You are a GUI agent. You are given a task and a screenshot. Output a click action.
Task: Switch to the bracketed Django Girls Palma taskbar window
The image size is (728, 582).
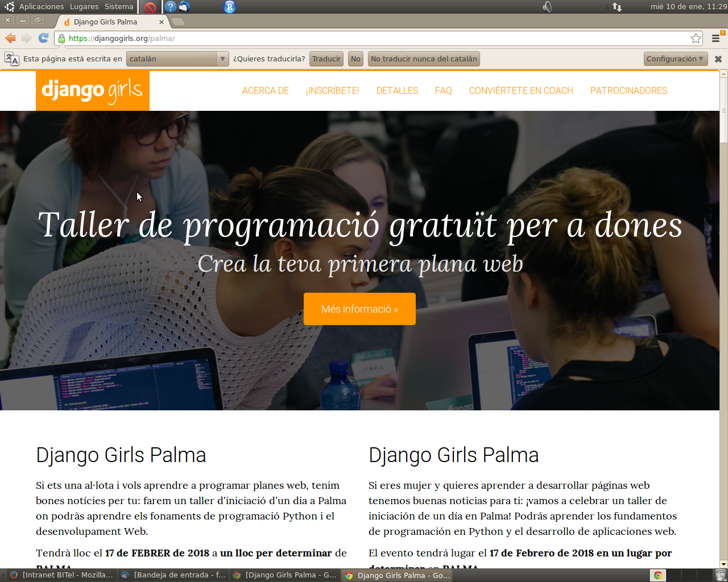(286, 575)
